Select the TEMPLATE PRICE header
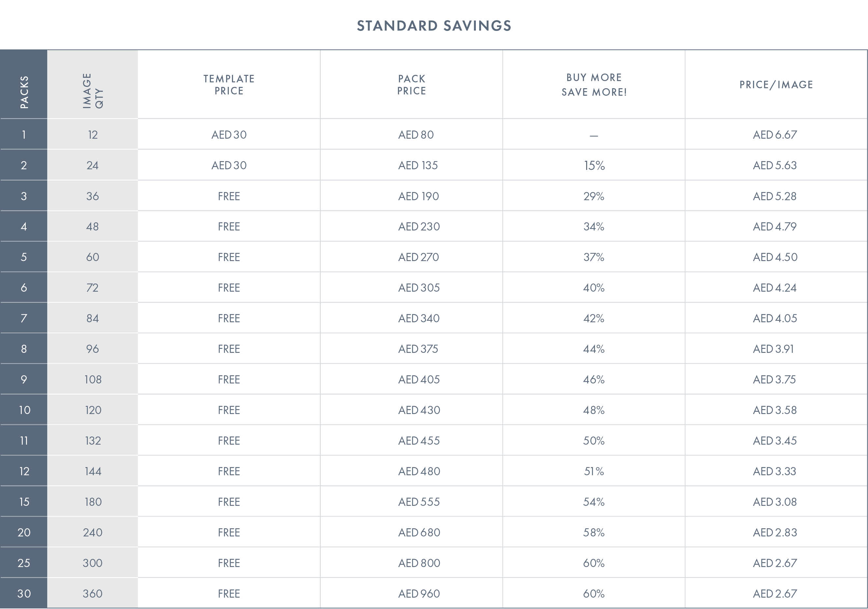Image resolution: width=868 pixels, height=609 pixels. click(229, 85)
